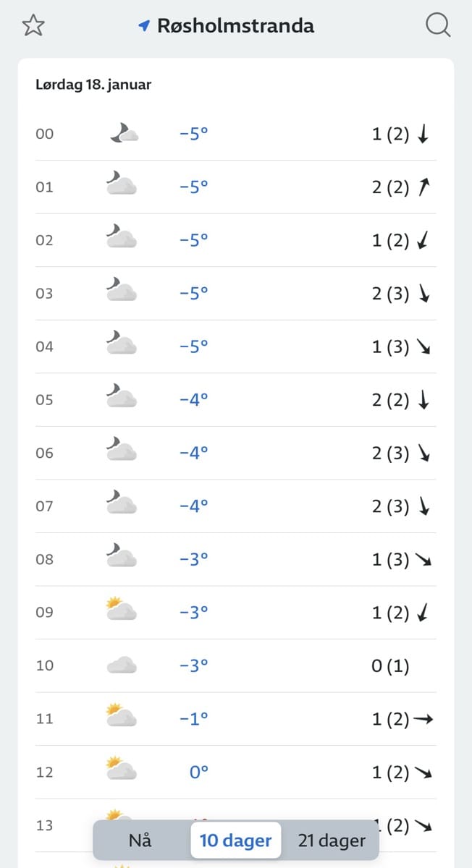This screenshot has width=472, height=868.
Task: Click the clear night moon icon at 00
Action: pos(123,133)
